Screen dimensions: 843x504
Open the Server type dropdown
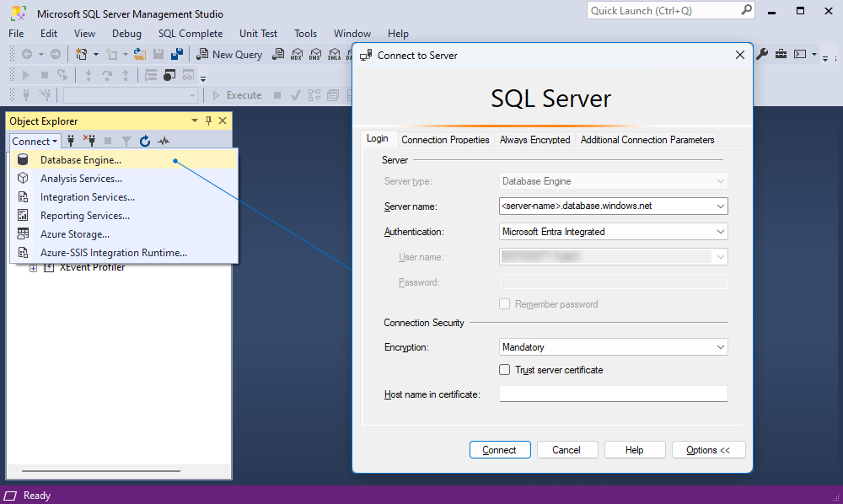(721, 181)
